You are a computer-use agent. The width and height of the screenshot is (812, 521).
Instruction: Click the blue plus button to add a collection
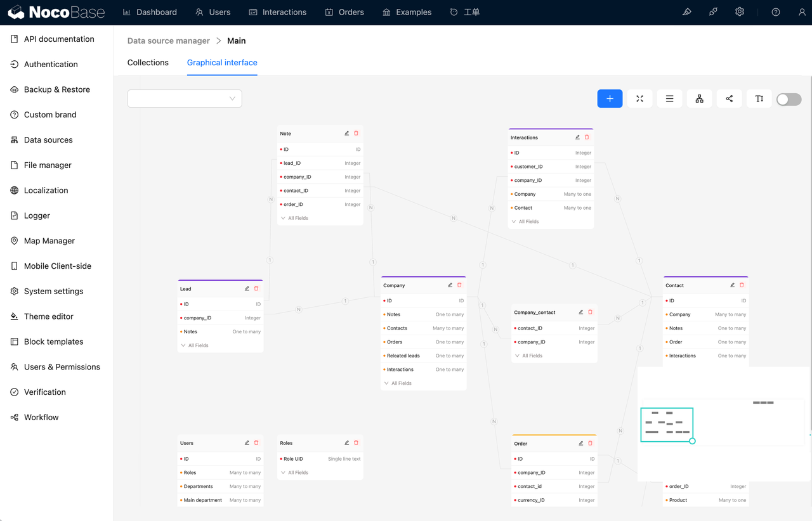[x=610, y=98]
